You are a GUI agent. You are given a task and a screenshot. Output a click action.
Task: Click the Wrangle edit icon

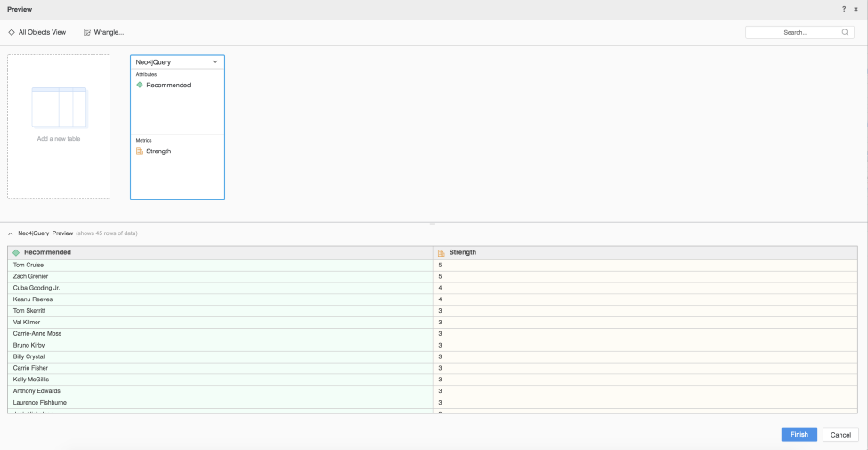(x=87, y=32)
